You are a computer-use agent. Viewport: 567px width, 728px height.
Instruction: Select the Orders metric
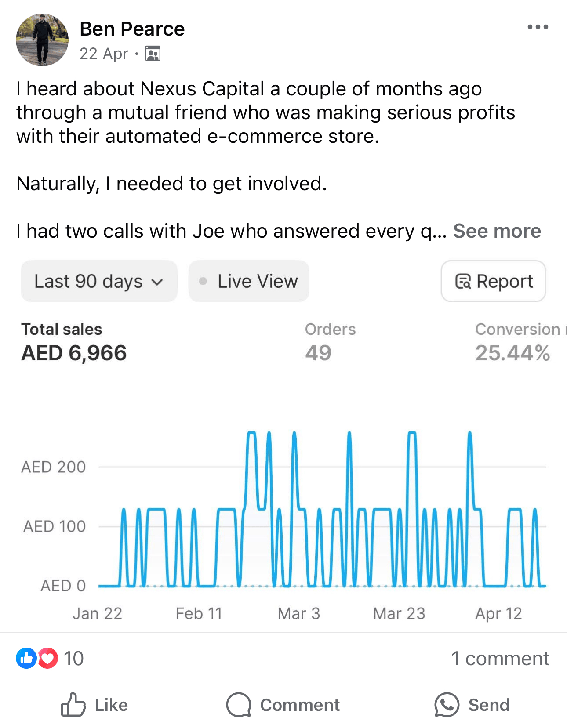[x=330, y=342]
